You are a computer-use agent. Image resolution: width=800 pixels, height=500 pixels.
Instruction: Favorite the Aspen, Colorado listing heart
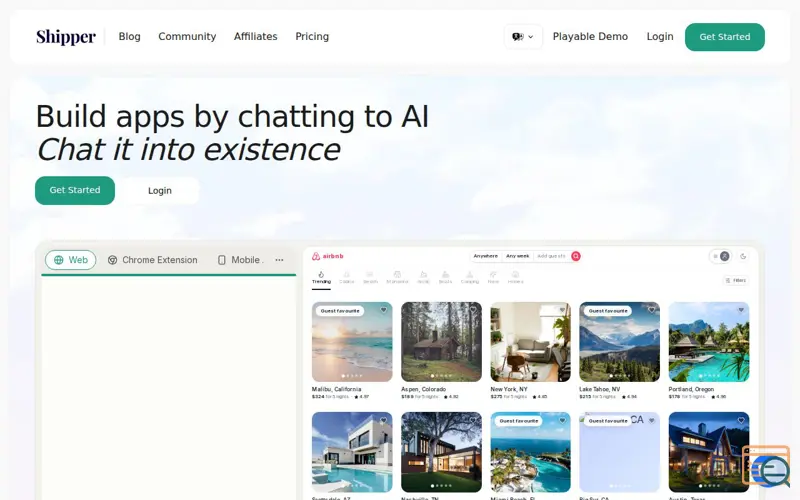point(473,310)
